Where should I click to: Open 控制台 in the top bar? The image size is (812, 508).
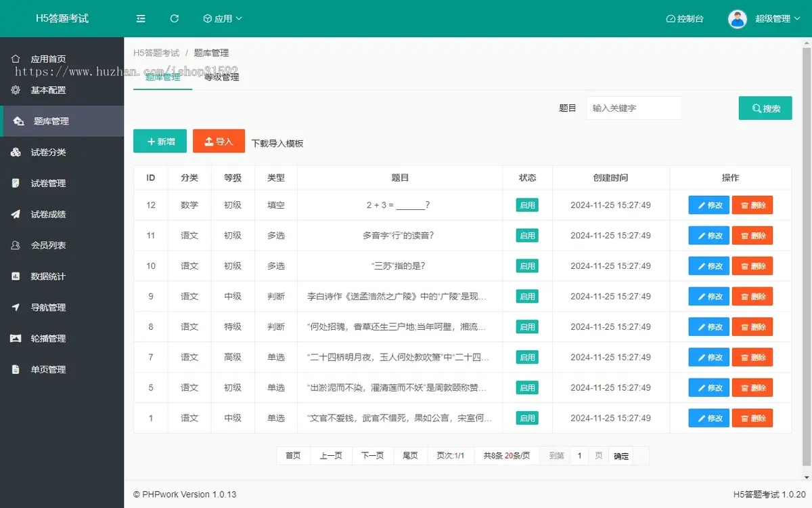tap(685, 19)
